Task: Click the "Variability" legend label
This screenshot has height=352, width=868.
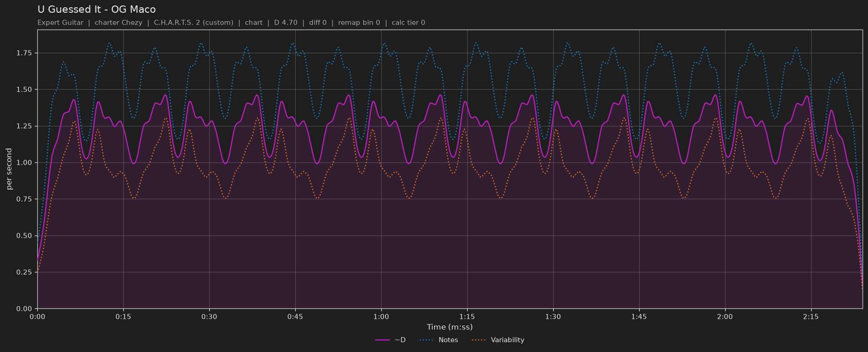Action: [x=507, y=340]
